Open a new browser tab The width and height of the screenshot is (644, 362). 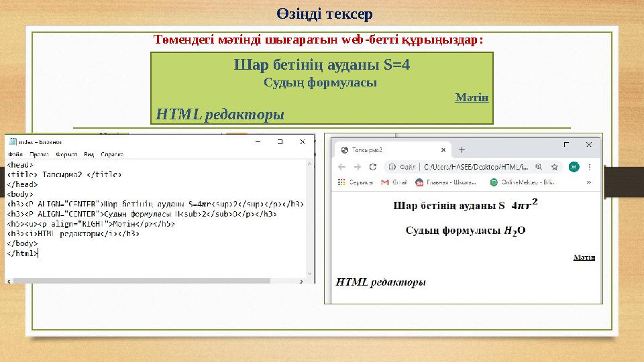[x=462, y=150]
